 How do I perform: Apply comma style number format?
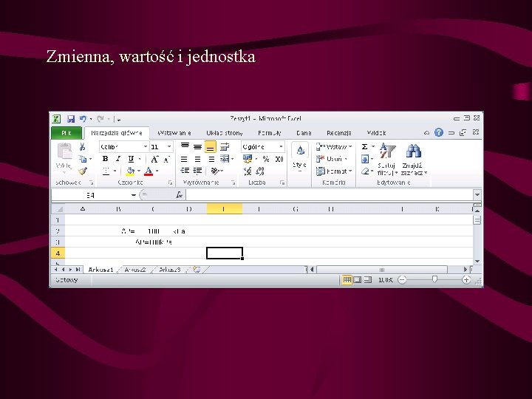tap(279, 159)
